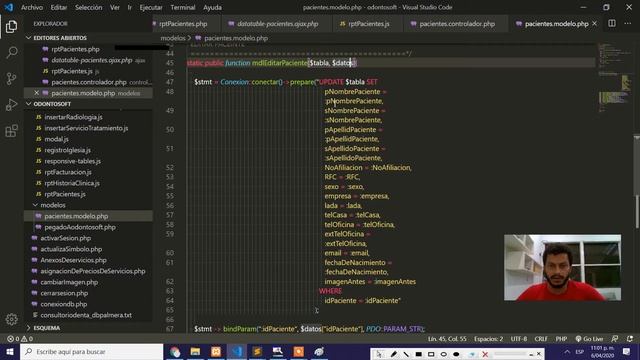Change language mode via PHP status item
Viewport: 640px width, 360px height.
[561, 339]
